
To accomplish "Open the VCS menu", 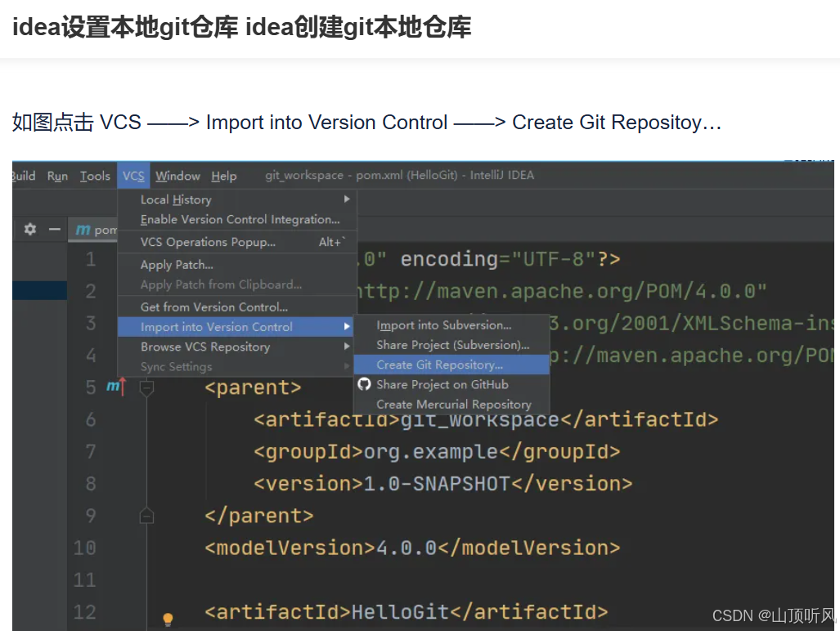I will coord(133,176).
